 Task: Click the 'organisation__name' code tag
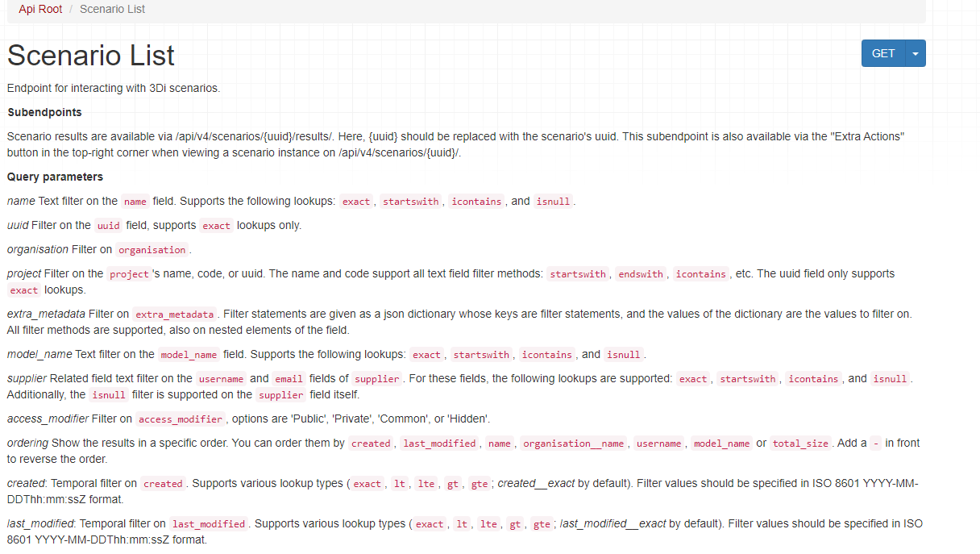pos(574,444)
